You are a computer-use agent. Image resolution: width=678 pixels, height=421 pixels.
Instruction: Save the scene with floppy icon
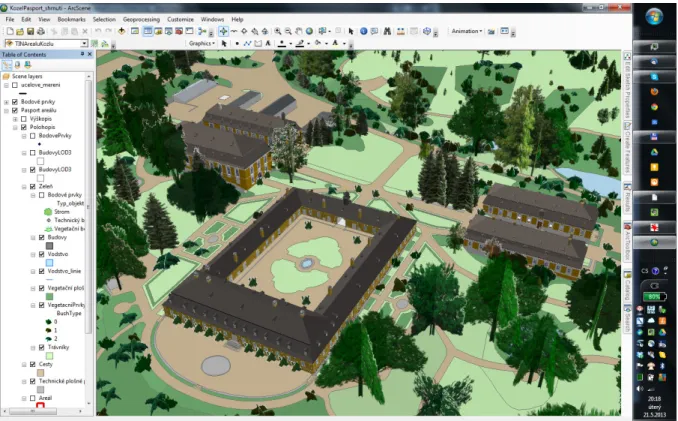30,32
